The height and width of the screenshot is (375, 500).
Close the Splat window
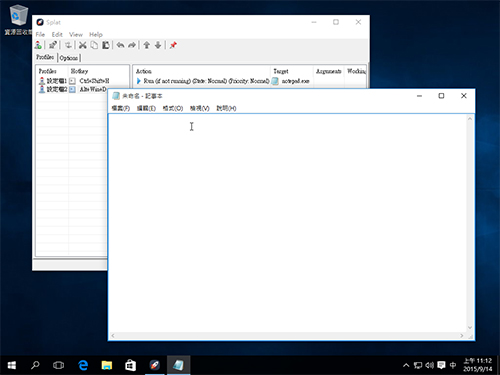358,22
